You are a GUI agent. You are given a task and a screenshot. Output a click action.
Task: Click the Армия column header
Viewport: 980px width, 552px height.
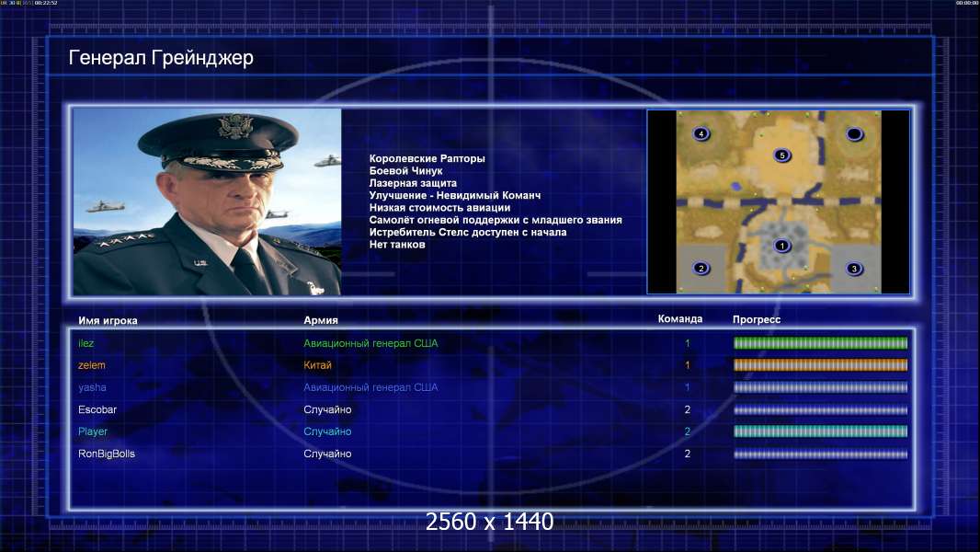[321, 320]
